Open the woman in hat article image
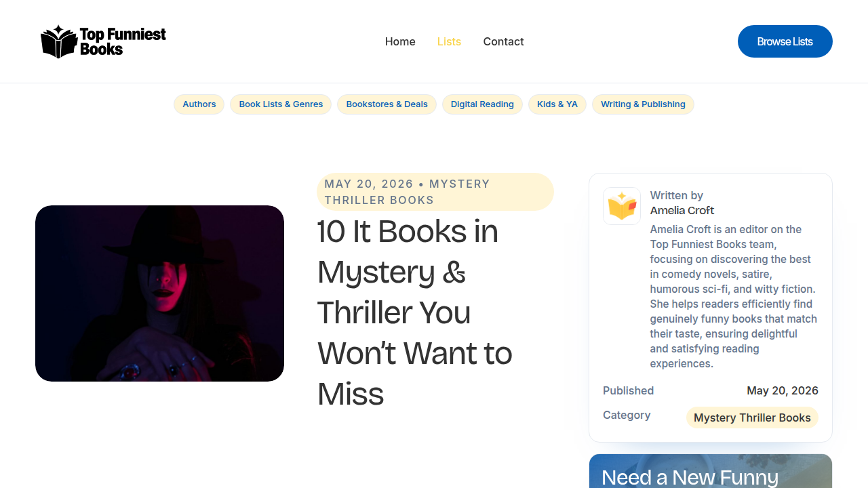 [x=159, y=293]
